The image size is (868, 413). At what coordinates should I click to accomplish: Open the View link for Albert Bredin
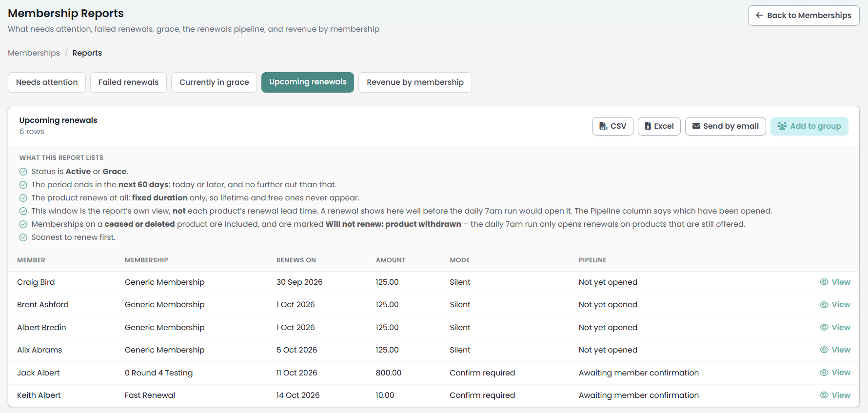pyautogui.click(x=835, y=327)
